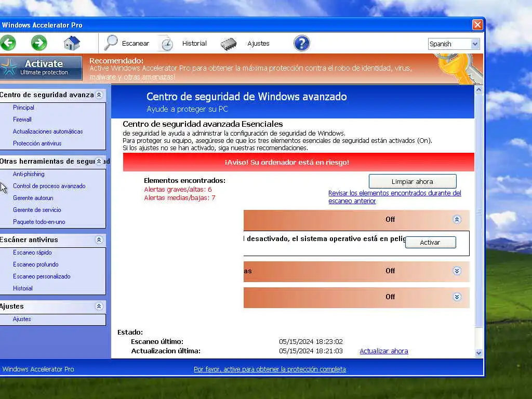Click the Actualizar ahora link
This screenshot has width=532, height=399.
click(x=384, y=351)
